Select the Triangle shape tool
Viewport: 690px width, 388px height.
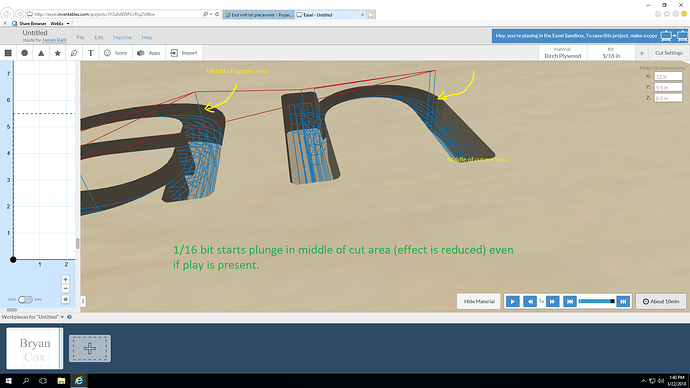coord(41,53)
